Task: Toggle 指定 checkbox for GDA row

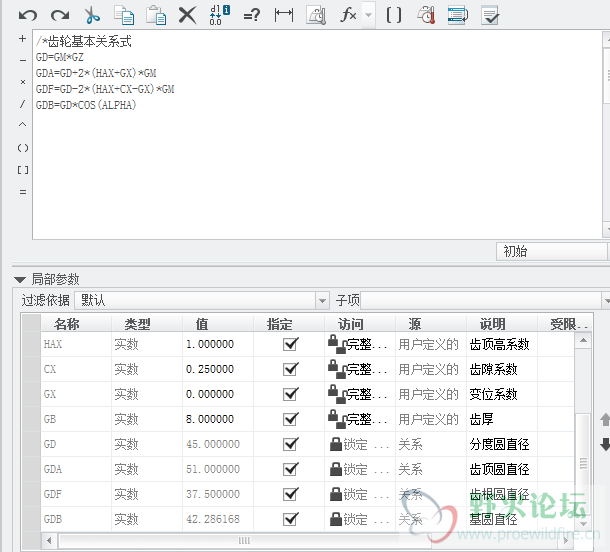Action: coord(291,469)
